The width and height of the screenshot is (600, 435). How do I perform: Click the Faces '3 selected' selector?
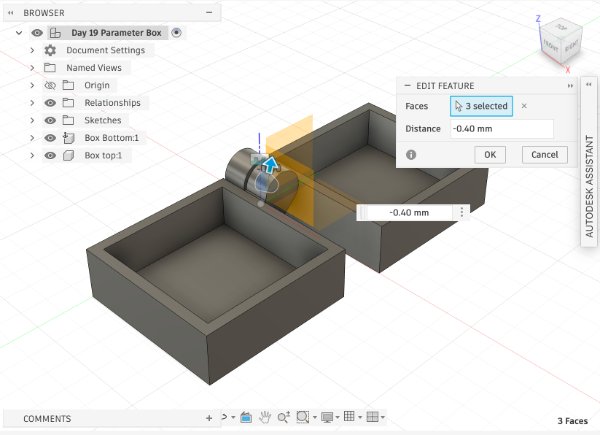click(481, 106)
